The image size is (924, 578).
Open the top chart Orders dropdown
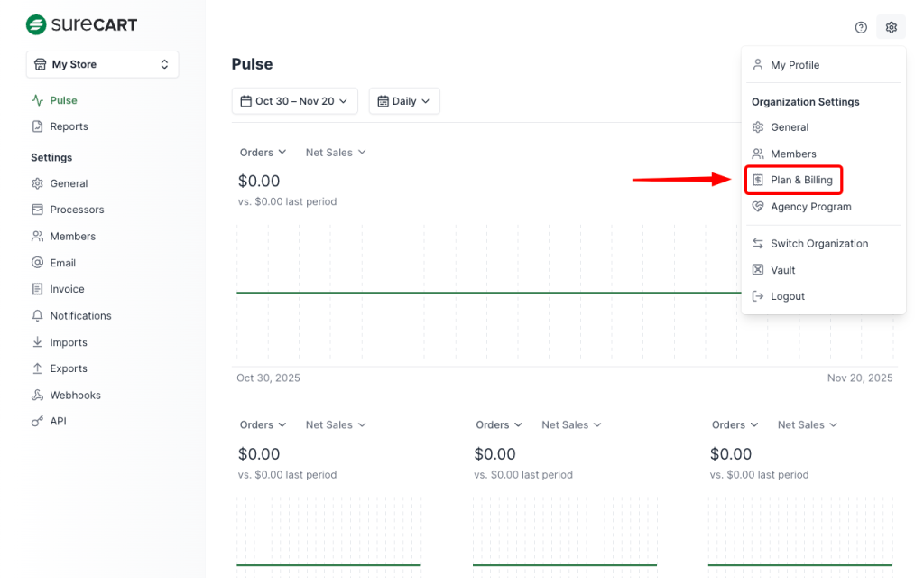263,153
